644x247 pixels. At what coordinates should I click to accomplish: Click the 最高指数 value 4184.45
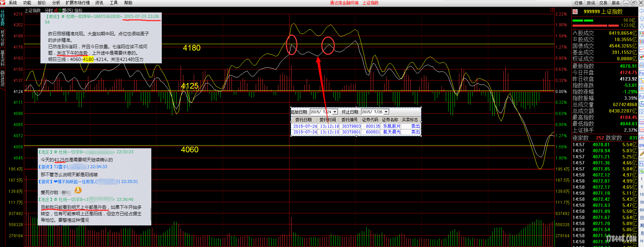[628, 118]
